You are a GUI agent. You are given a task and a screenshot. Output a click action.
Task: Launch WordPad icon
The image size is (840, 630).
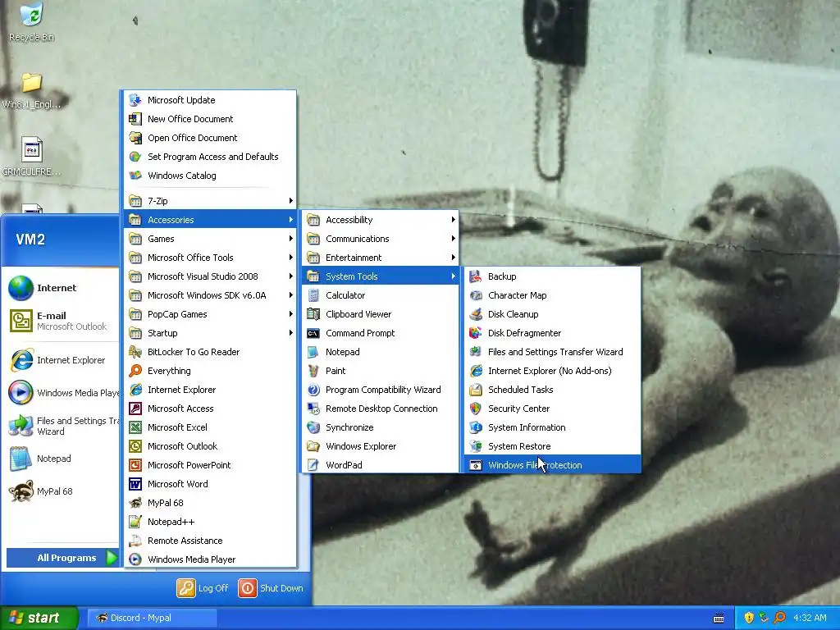[x=313, y=464]
